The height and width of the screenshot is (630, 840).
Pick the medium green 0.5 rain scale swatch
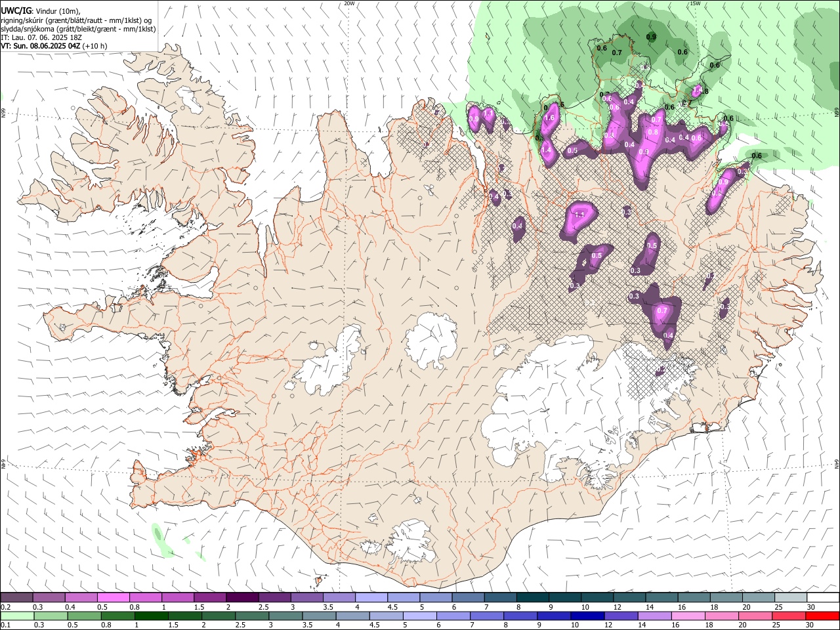[84, 616]
